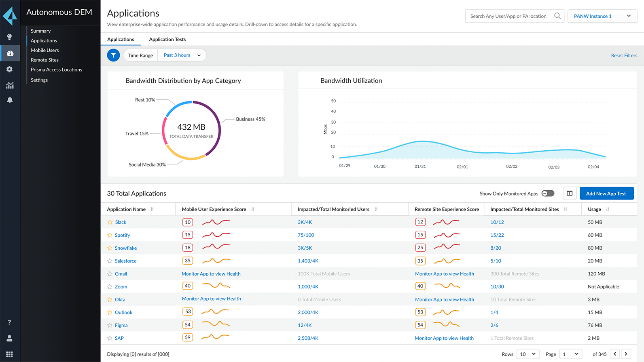
Task: Expand the Past 3 hours dropdown
Action: (182, 55)
